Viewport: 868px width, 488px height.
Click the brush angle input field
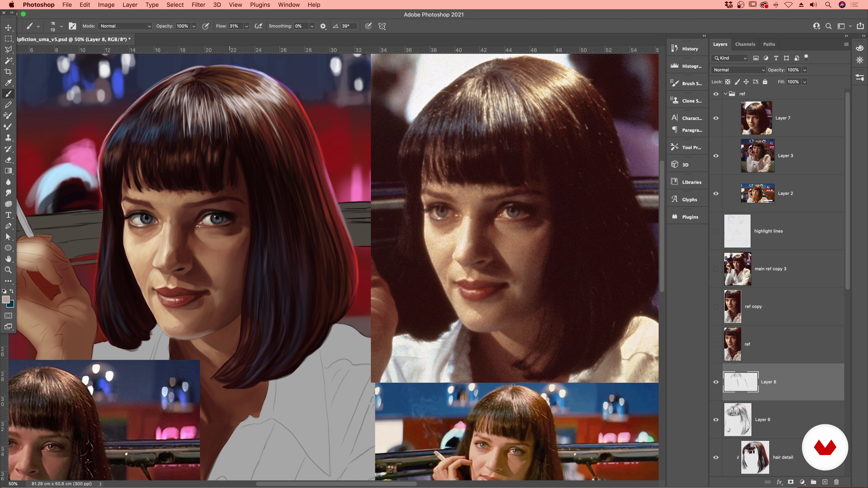click(348, 26)
